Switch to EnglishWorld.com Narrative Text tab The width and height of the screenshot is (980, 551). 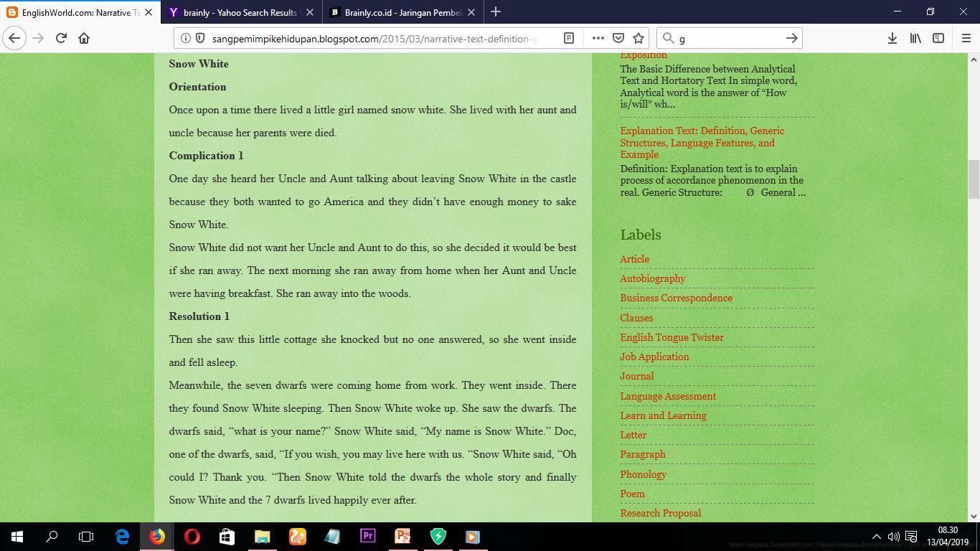[x=79, y=12]
